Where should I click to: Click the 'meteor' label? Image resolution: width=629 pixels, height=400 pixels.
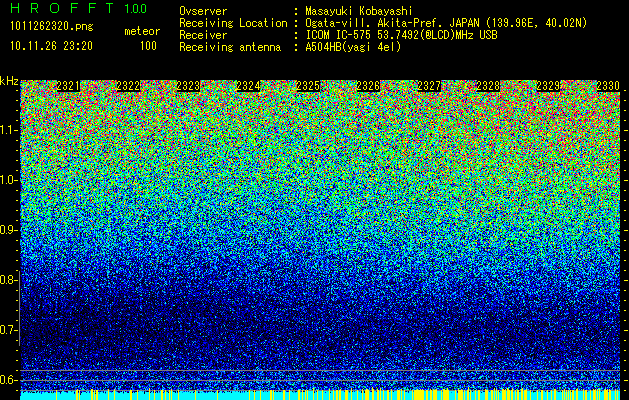pyautogui.click(x=142, y=31)
